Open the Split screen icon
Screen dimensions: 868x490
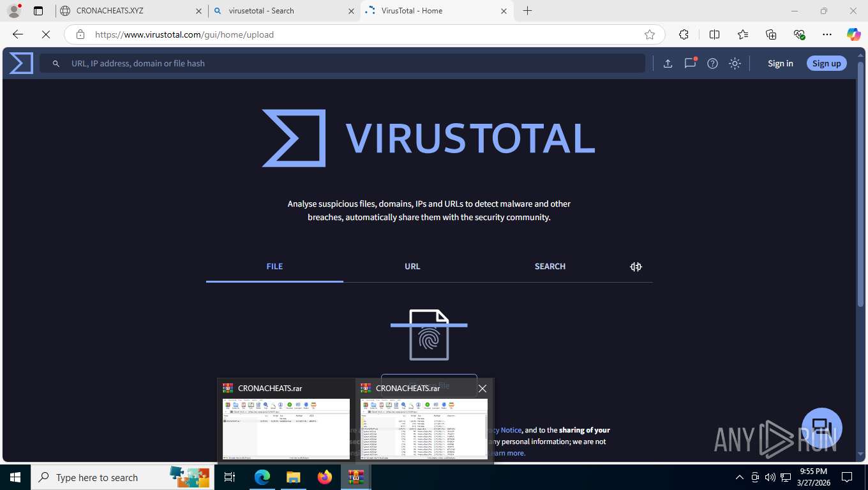tap(715, 34)
